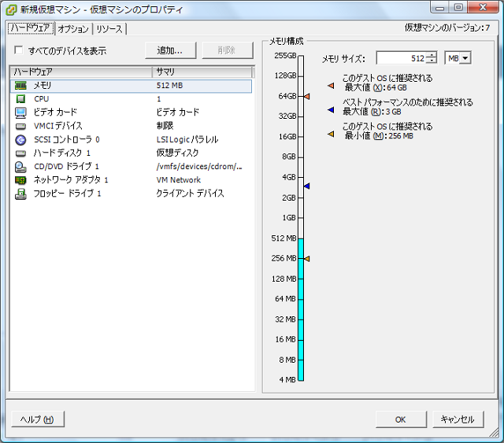
Task: Click the virtual disk (仮想ディスク) summary value
Action: 177,153
